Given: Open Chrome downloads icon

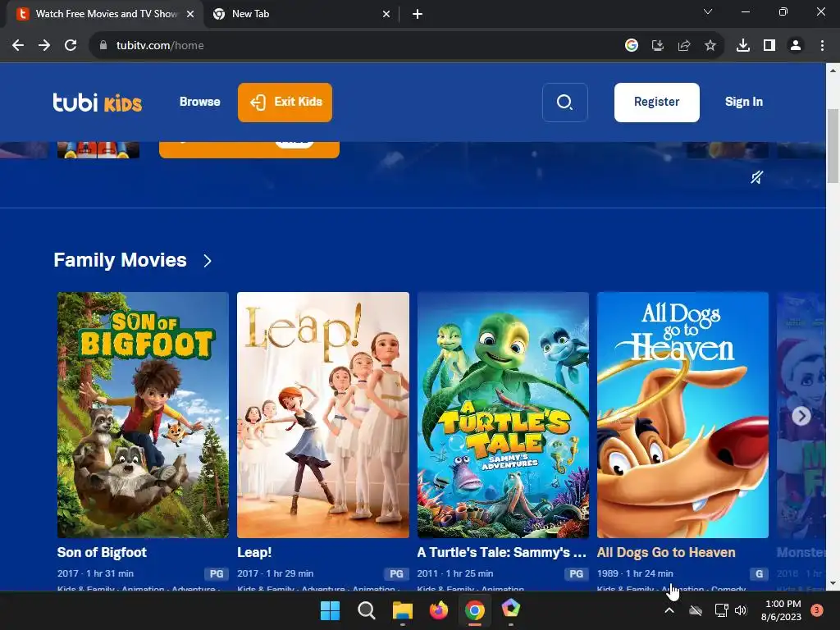Looking at the screenshot, I should (743, 46).
